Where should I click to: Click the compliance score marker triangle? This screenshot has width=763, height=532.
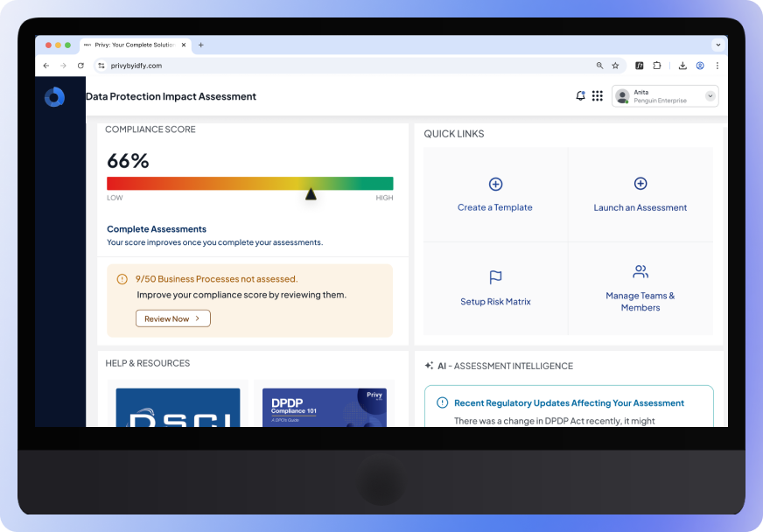pyautogui.click(x=311, y=193)
